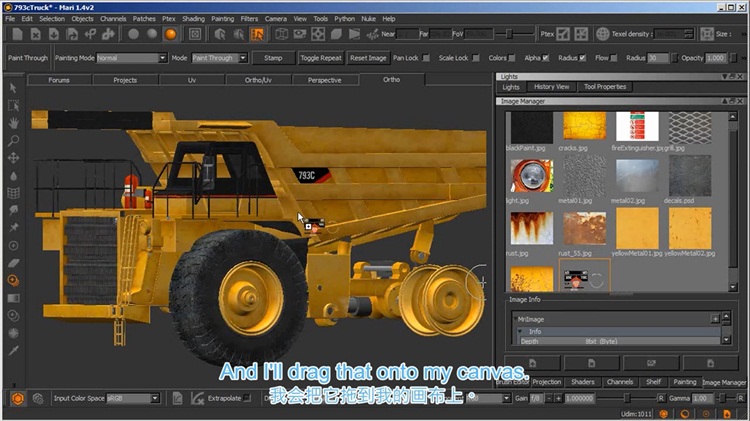Image resolution: width=750 pixels, height=421 pixels.
Task: Select the cracks.jpg thumbnail
Action: (x=584, y=126)
